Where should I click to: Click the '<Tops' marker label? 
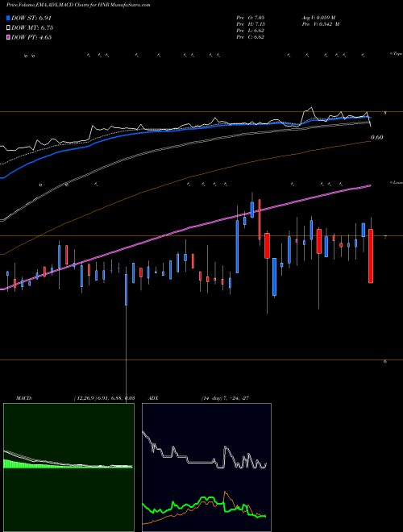396,54
